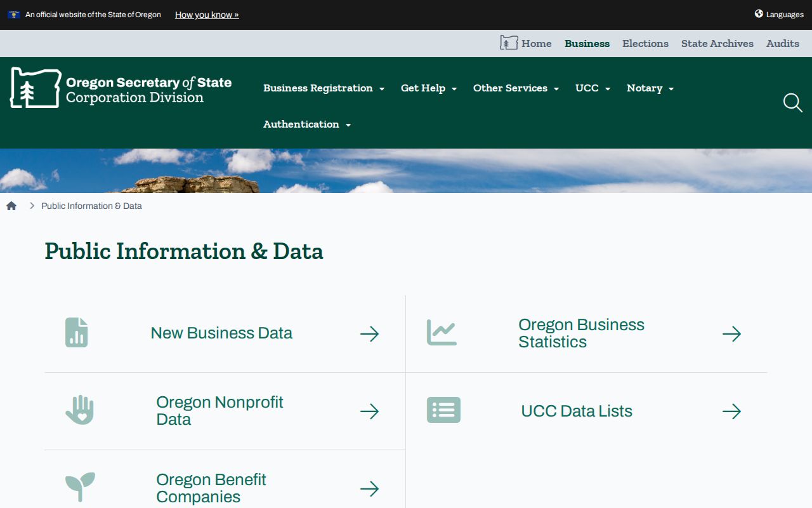Image resolution: width=812 pixels, height=508 pixels.
Task: Click the Languages label text
Action: point(785,15)
